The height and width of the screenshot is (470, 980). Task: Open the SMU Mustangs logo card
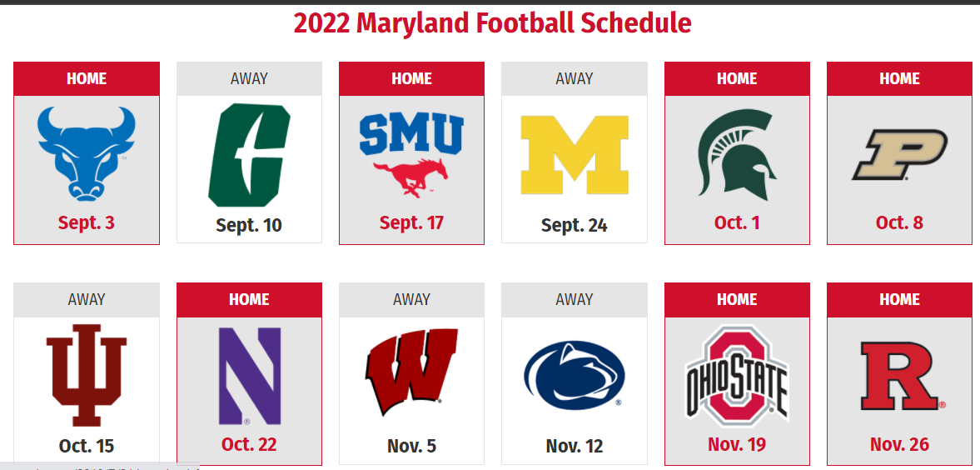click(411, 154)
